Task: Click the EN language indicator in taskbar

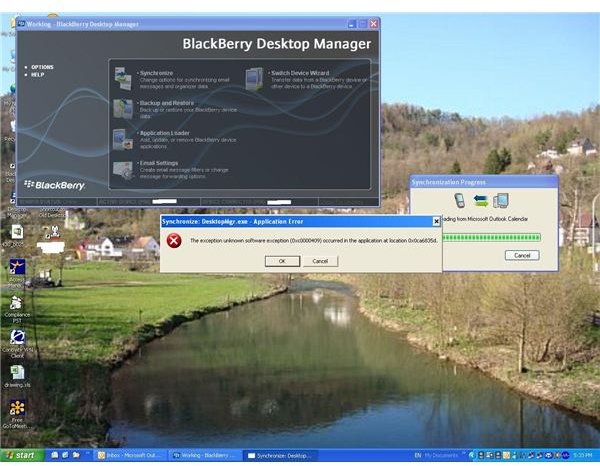Action: click(x=418, y=455)
